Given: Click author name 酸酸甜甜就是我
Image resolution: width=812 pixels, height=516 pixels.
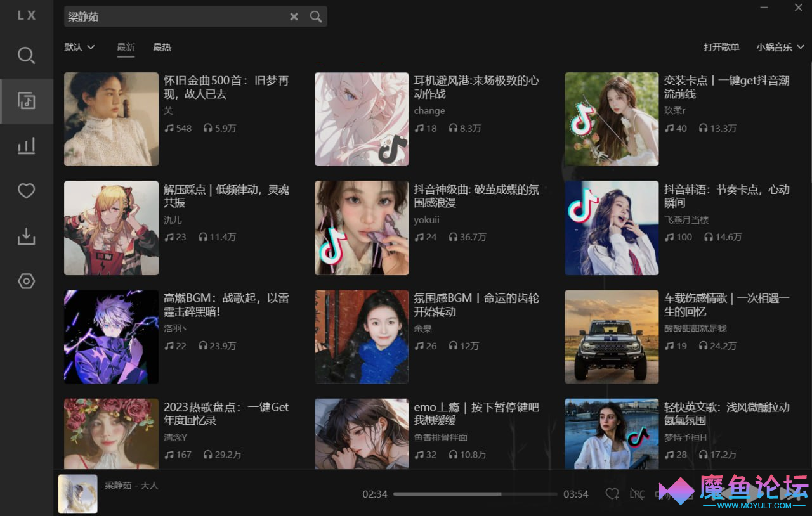Looking at the screenshot, I should (x=695, y=328).
